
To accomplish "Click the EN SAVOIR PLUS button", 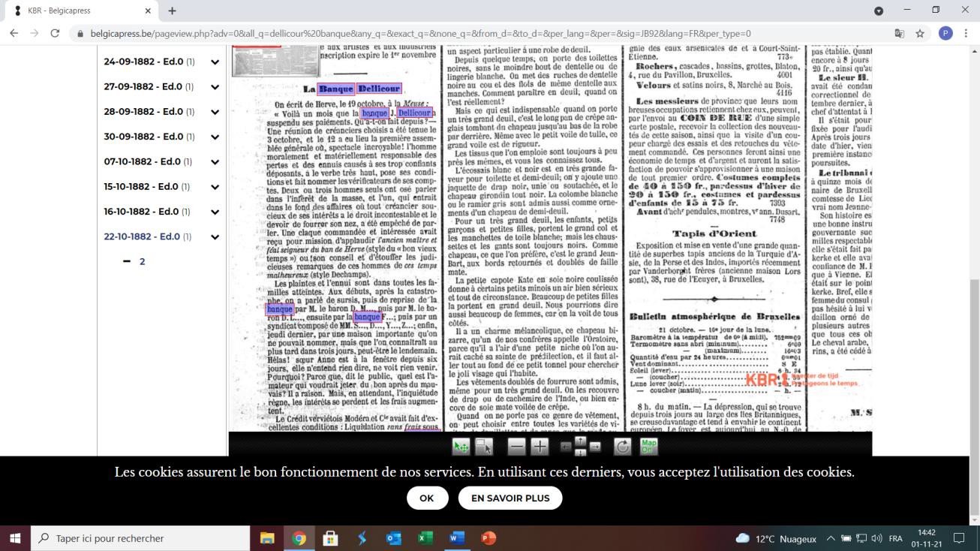I will (510, 498).
